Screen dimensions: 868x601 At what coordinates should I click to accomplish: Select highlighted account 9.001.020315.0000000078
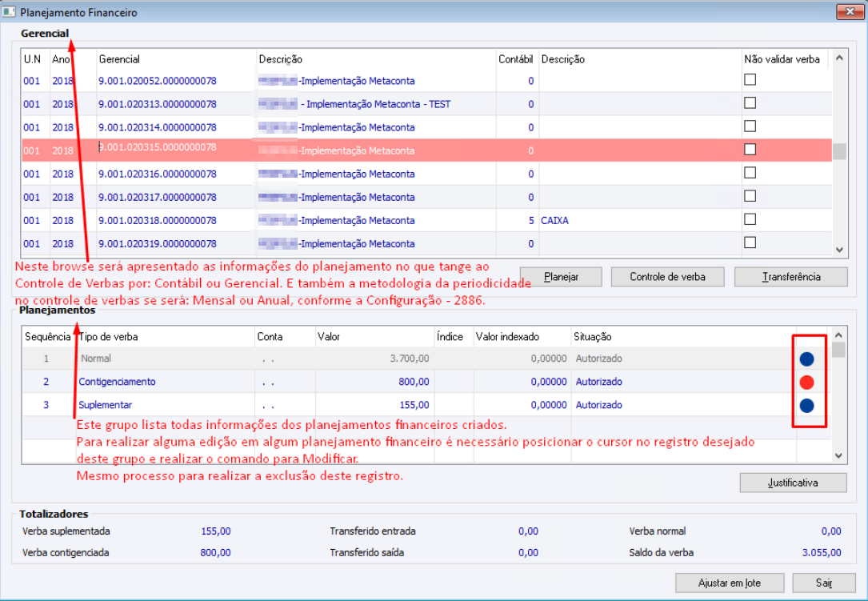[x=158, y=147]
